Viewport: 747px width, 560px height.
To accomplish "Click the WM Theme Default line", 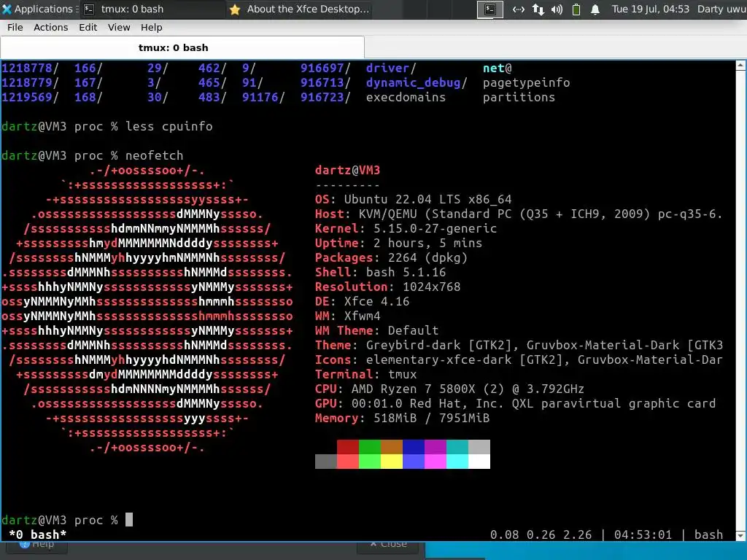I will tap(377, 330).
